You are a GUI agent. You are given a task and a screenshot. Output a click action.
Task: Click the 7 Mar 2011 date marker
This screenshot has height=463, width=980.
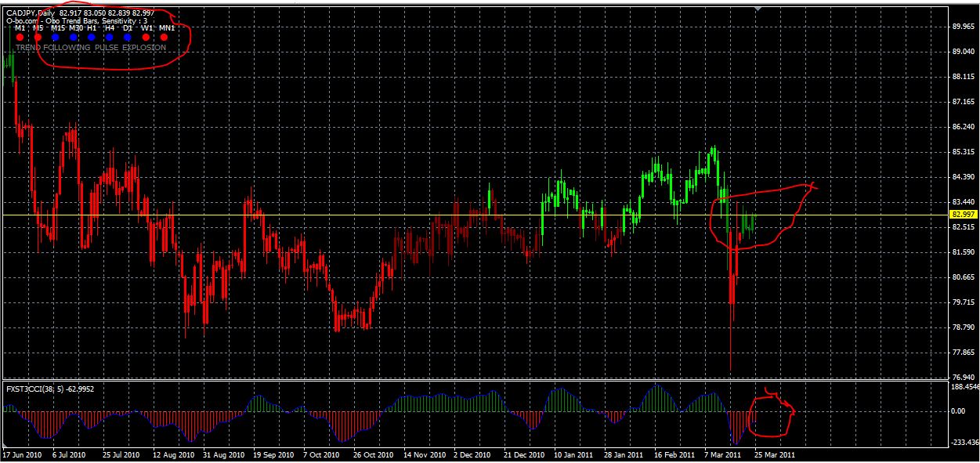(721, 454)
